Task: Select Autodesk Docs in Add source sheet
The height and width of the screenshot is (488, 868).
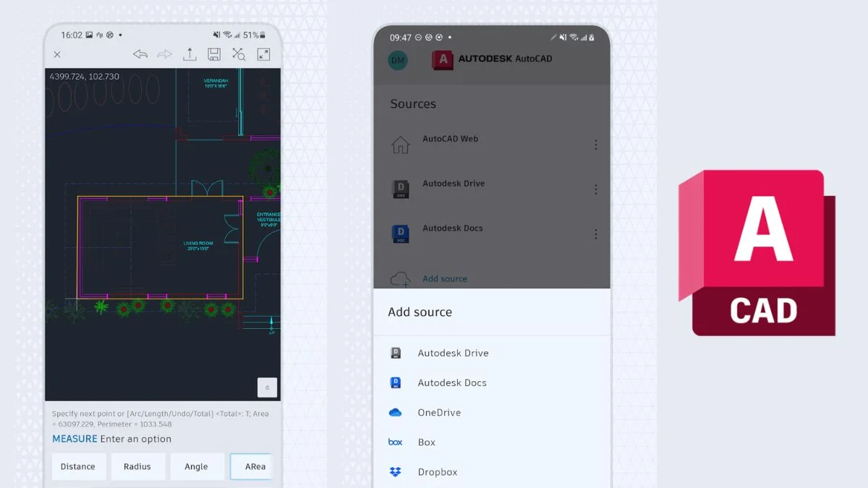Action: coord(492,382)
